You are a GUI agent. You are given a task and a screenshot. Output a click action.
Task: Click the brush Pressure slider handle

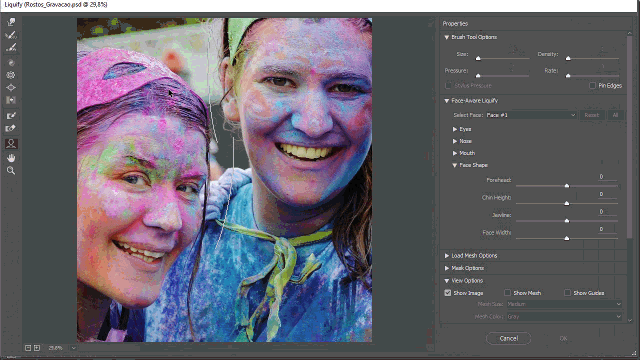pyautogui.click(x=478, y=76)
